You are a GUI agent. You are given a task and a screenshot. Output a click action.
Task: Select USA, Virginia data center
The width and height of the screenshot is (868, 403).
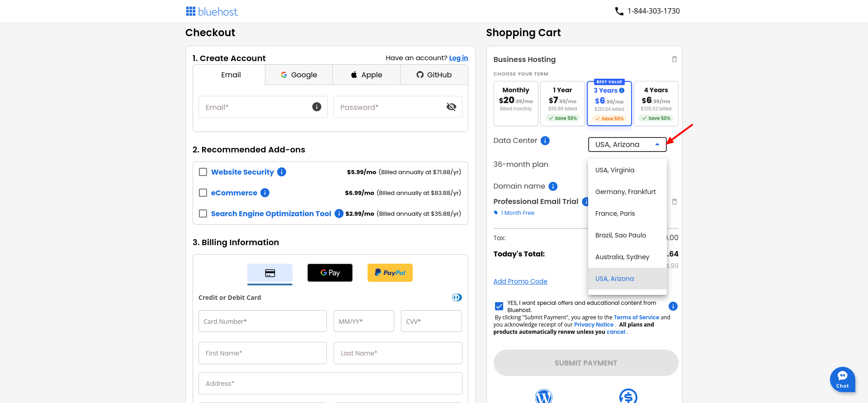[627, 170]
